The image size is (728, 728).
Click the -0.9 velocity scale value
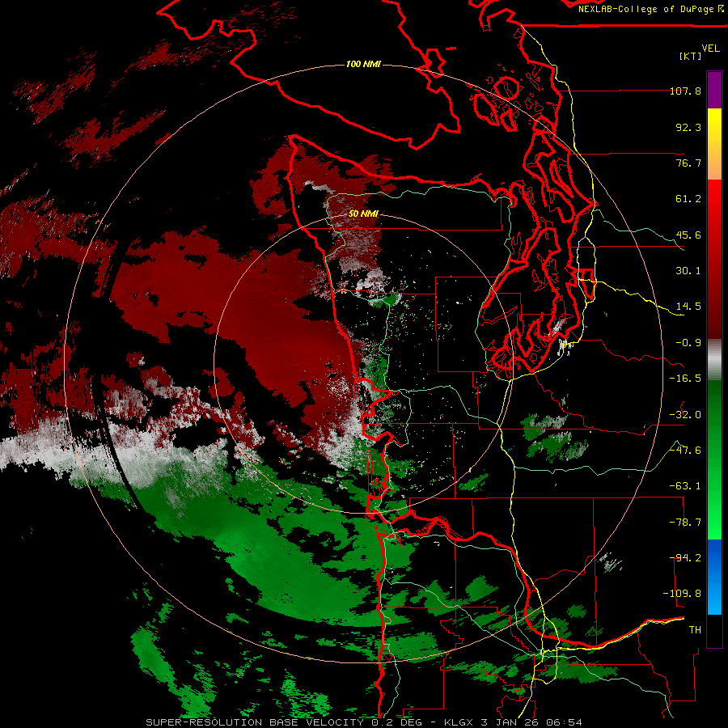pyautogui.click(x=688, y=343)
